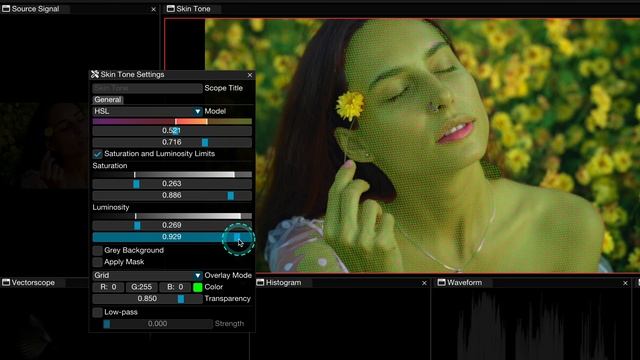Click the Transparency slider showing 0.850
640x360 pixels.
click(147, 299)
